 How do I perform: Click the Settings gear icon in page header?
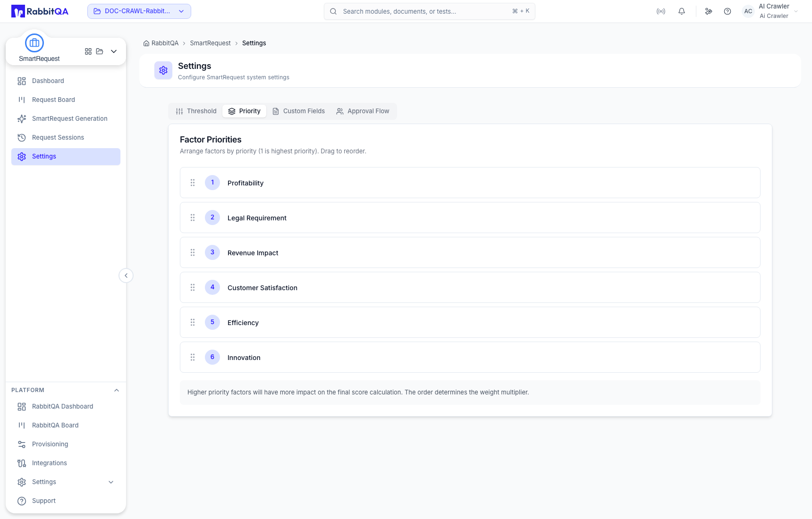[163, 70]
